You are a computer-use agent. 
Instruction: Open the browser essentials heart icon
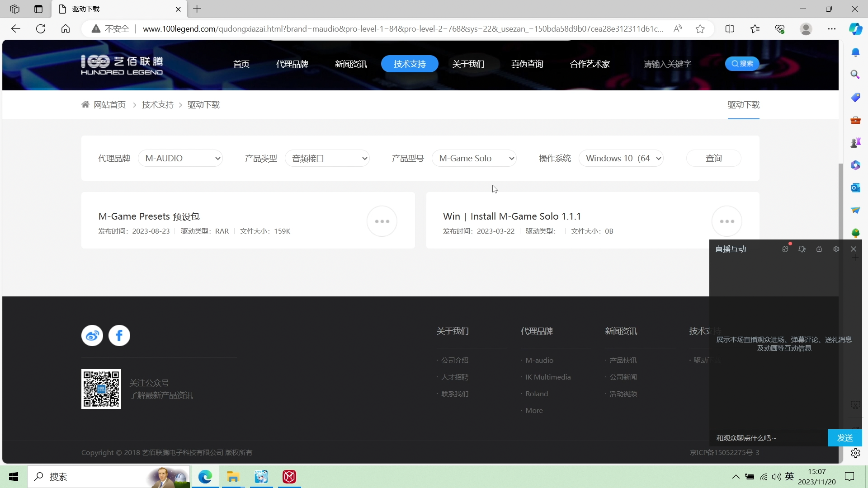[780, 29]
